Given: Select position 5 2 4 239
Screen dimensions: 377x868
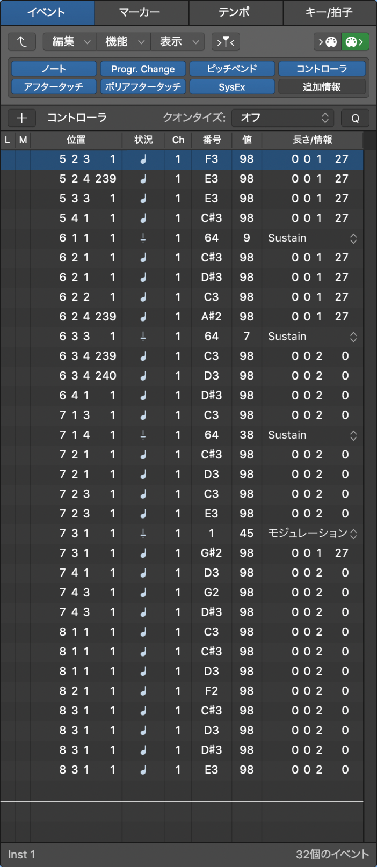Looking at the screenshot, I should pos(88,179).
